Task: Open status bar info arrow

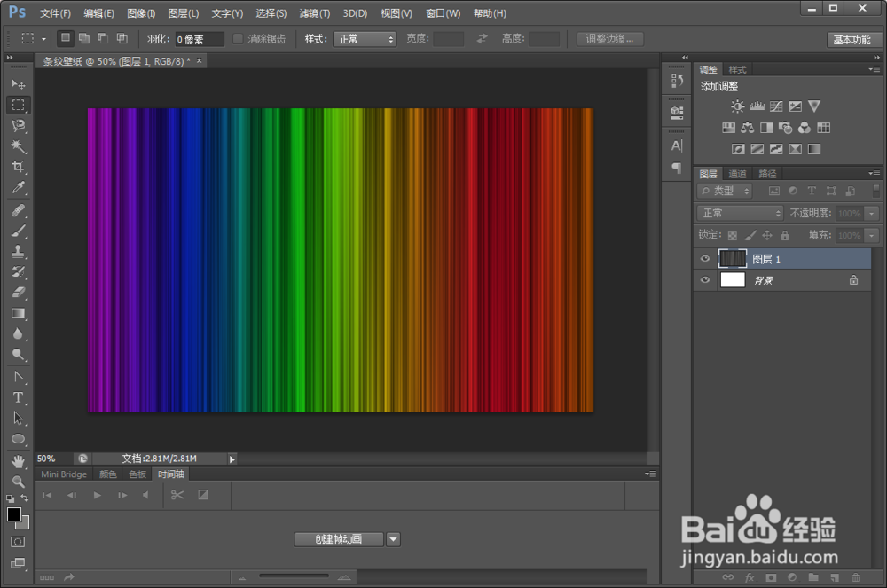Action: [232, 459]
